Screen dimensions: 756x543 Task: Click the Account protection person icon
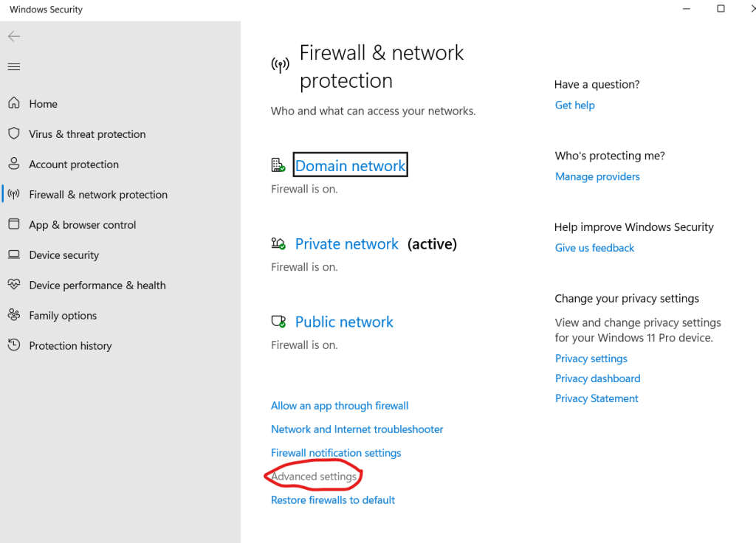pos(13,164)
